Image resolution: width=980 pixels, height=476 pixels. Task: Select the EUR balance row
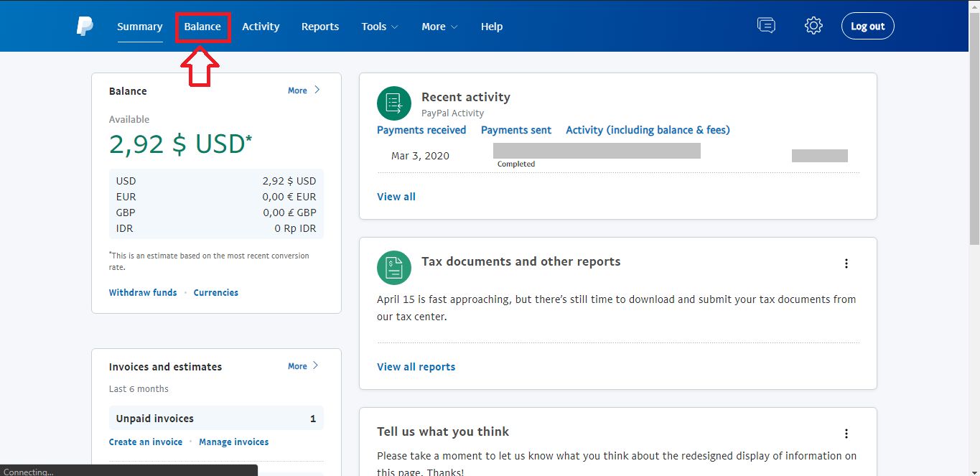216,197
